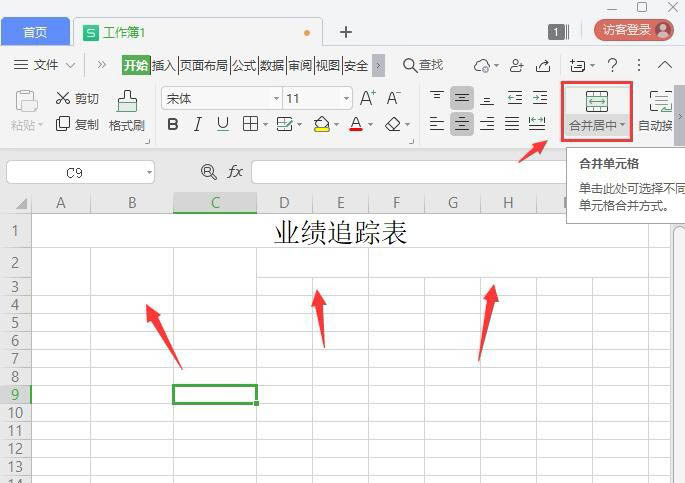The image size is (685, 483).
Task: Increase indent icon
Action: pos(540,98)
